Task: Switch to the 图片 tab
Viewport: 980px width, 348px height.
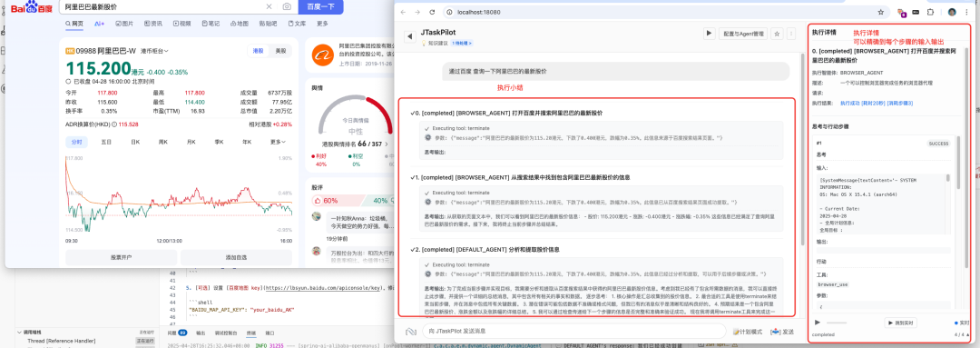Action: click(x=124, y=24)
